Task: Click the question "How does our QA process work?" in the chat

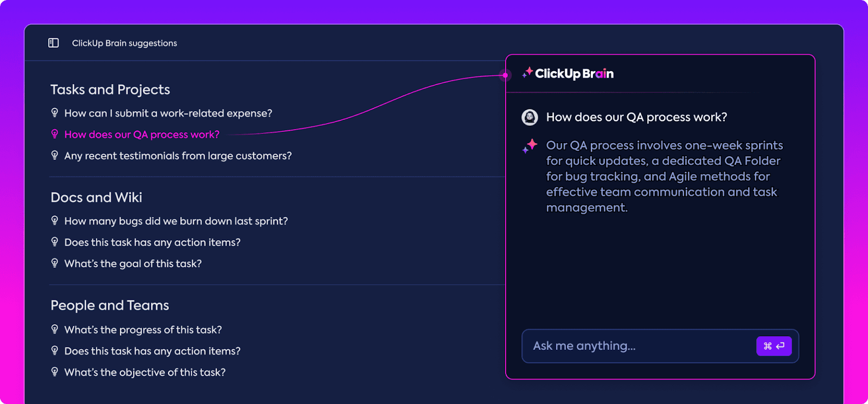Action: pyautogui.click(x=636, y=117)
